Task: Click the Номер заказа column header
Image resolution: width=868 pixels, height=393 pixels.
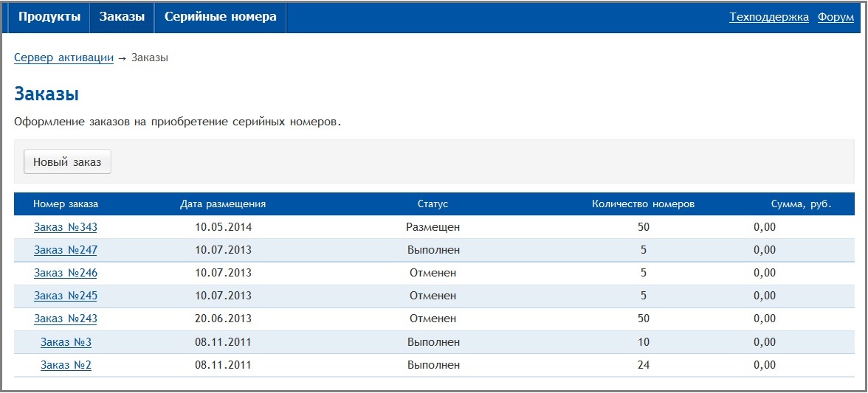Action: pos(66,204)
